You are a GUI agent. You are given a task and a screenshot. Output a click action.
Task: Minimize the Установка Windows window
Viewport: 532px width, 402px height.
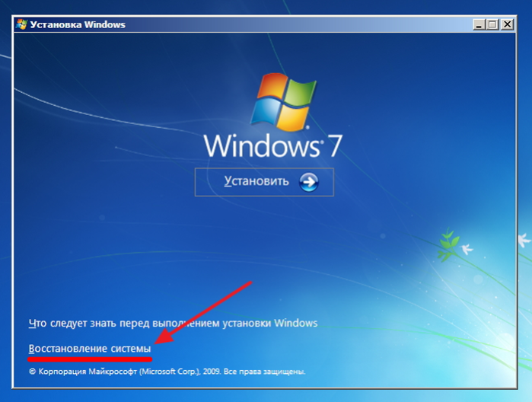[479, 24]
